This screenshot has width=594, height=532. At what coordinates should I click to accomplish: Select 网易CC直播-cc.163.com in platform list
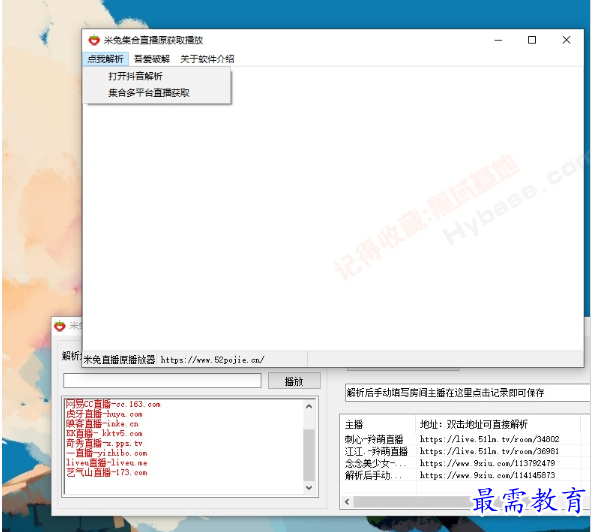113,404
